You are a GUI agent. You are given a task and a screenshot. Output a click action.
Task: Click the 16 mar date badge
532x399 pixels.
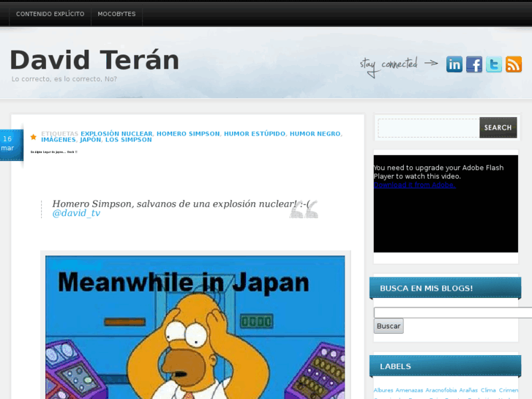pos(12,145)
